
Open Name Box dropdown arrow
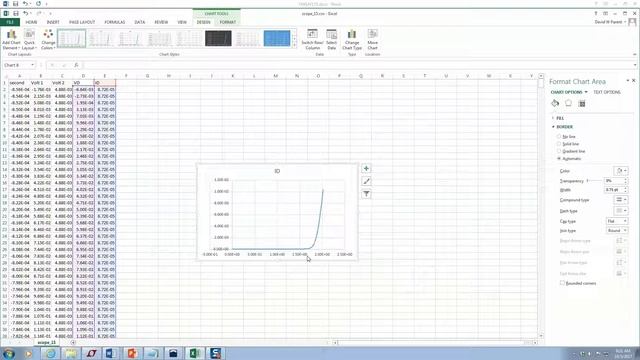click(x=32, y=65)
